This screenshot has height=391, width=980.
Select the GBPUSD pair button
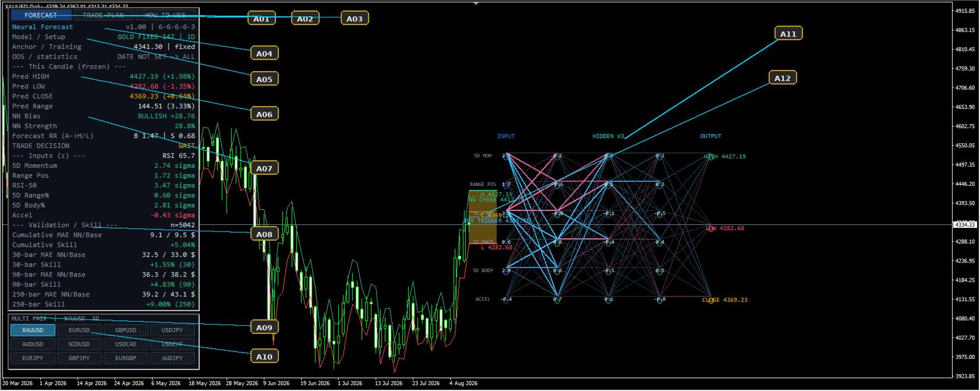pos(126,330)
